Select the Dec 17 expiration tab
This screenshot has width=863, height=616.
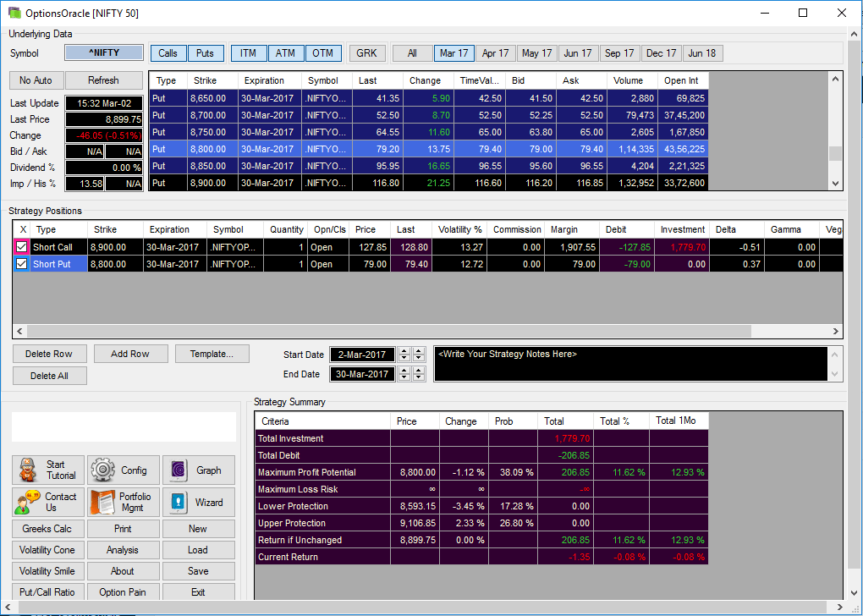coord(661,53)
